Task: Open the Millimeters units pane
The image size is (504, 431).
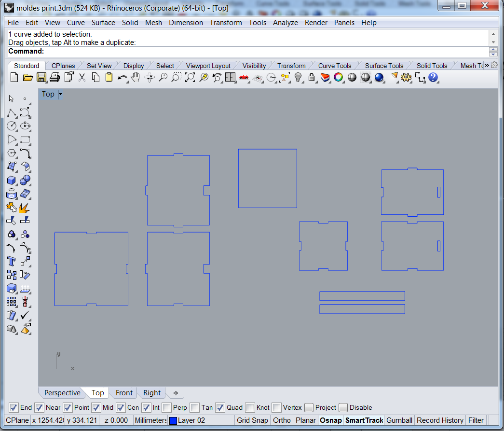Action: 150,420
